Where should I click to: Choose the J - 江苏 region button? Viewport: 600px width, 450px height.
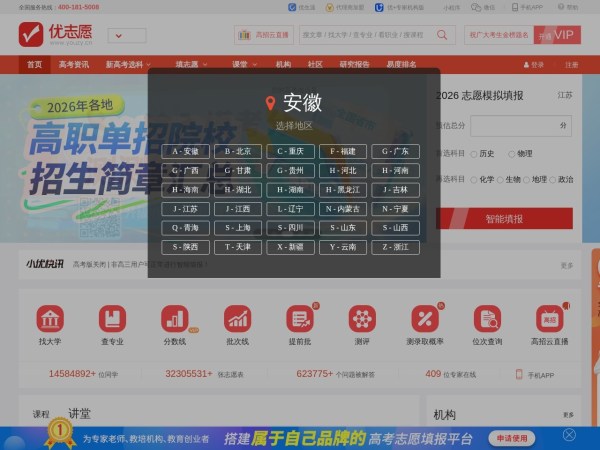pos(185,209)
